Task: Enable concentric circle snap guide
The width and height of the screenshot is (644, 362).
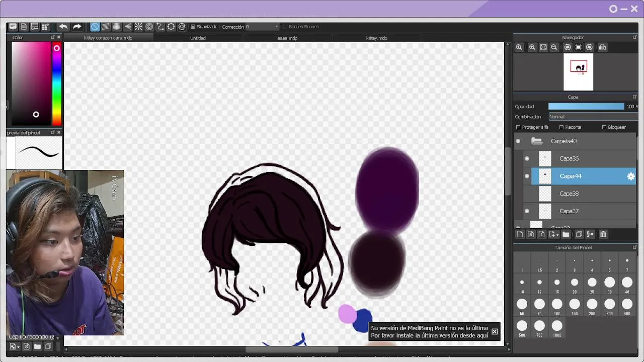Action: pyautogui.click(x=149, y=27)
